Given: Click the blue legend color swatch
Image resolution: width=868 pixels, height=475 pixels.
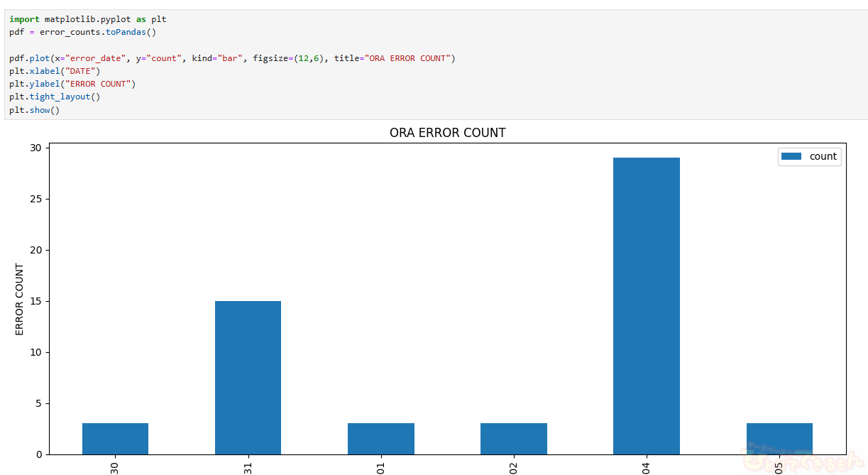Looking at the screenshot, I should (791, 156).
